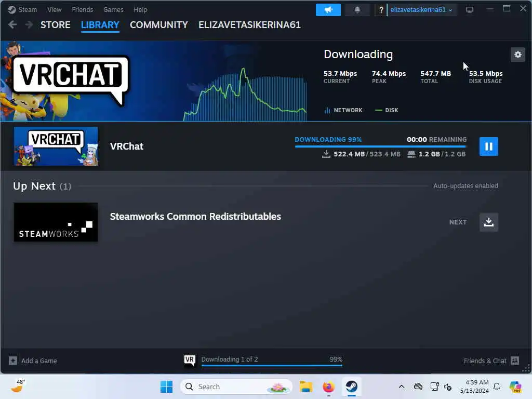Click the VRChat download thumbnail

click(56, 146)
